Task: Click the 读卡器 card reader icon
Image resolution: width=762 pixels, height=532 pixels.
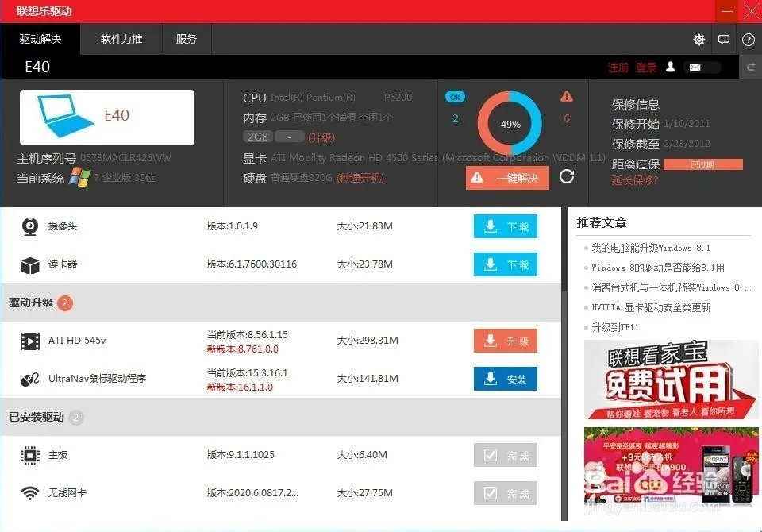Action: (x=29, y=264)
